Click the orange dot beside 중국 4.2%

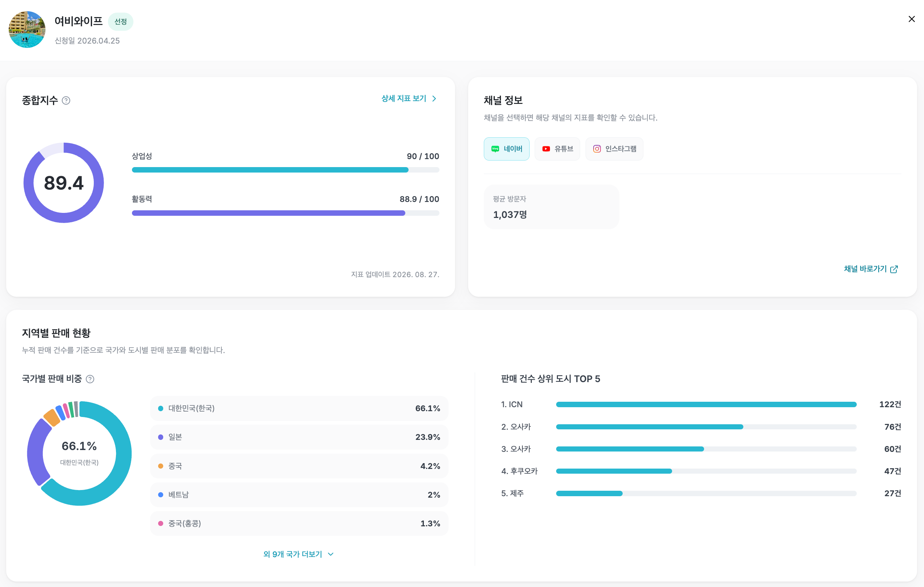[x=161, y=466]
